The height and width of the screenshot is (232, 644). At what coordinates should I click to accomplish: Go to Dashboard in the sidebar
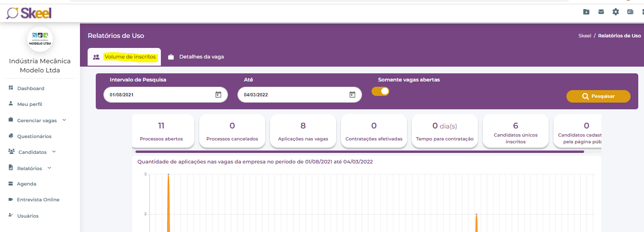coord(31,88)
